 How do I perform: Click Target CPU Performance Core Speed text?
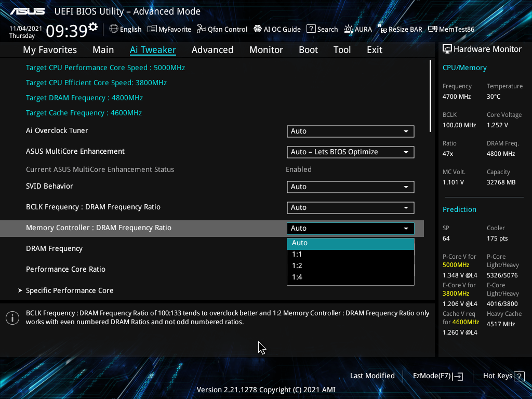pos(105,68)
